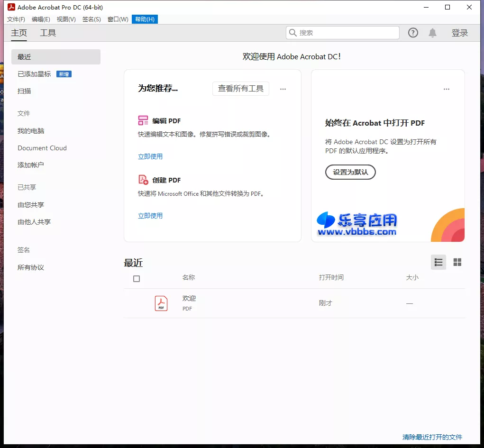484x448 pixels.
Task: Sort by the 名称 column header
Action: point(189,277)
